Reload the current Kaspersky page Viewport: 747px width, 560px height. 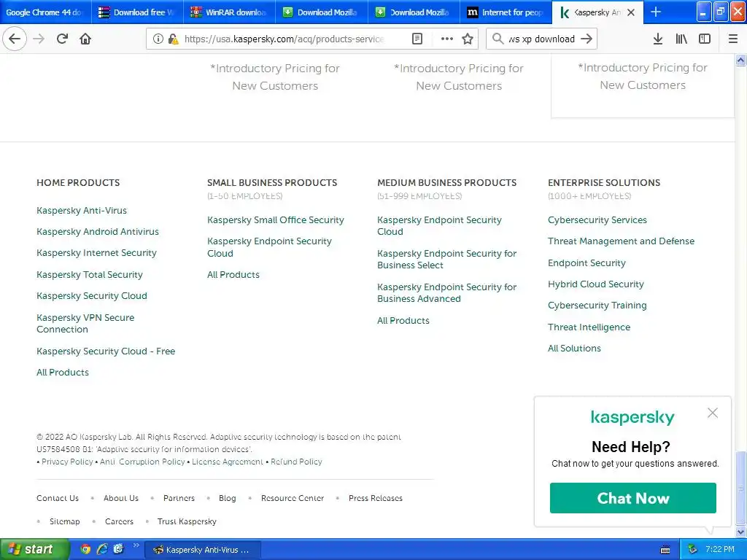click(x=63, y=39)
